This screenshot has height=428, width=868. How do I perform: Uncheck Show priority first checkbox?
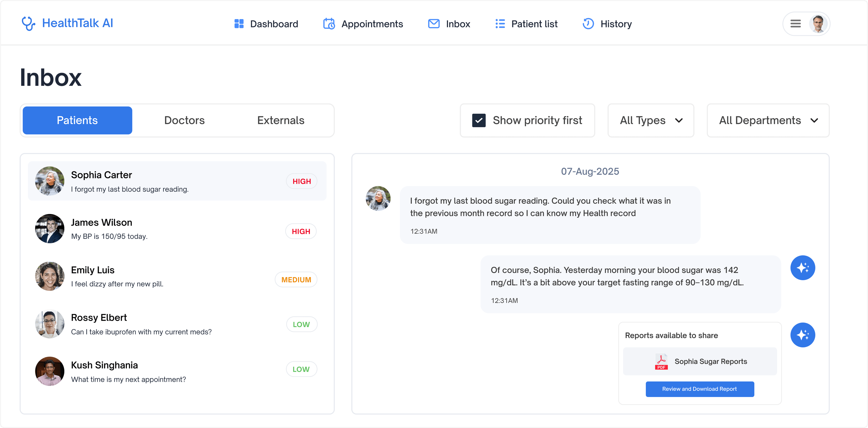(x=479, y=121)
